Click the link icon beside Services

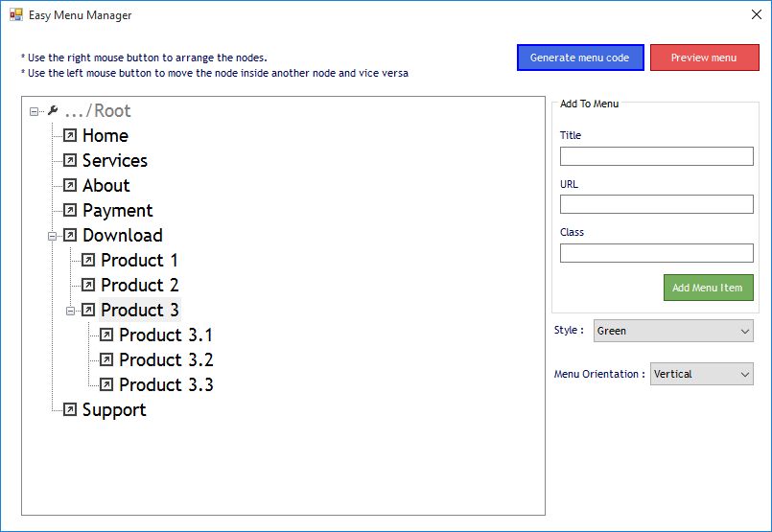click(70, 161)
